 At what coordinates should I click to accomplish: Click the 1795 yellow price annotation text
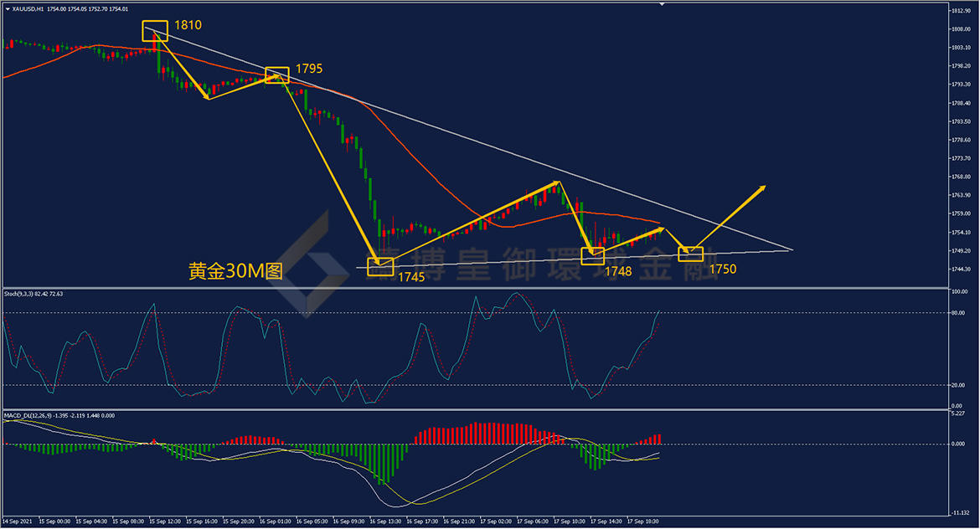pyautogui.click(x=309, y=69)
